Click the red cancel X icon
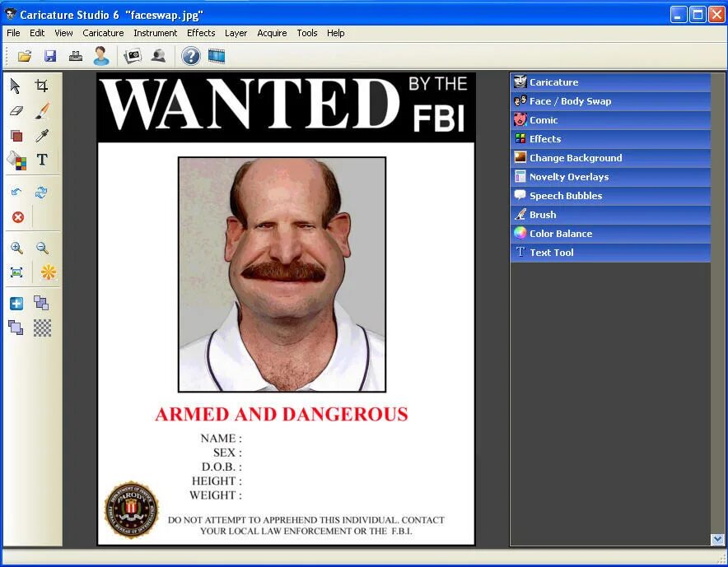Viewport: 728px width, 567px height. [x=18, y=217]
